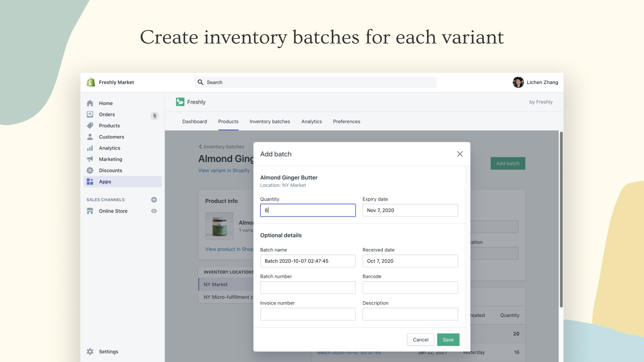Image resolution: width=644 pixels, height=362 pixels.
Task: Click the Apps grid icon
Action: pyautogui.click(x=90, y=181)
